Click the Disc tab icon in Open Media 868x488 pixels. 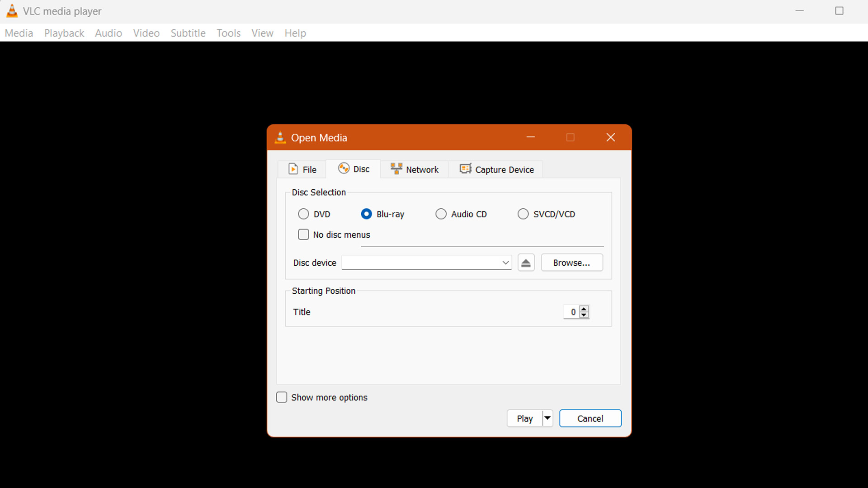(x=344, y=169)
